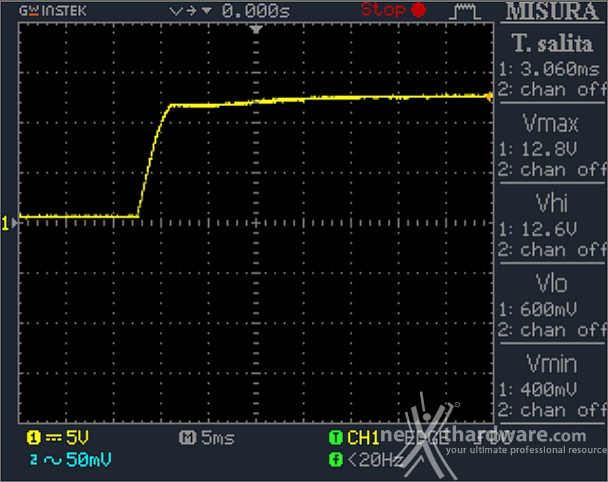Viewport: 608px width, 482px height.
Task: Select the MISURA menu title
Action: pyautogui.click(x=553, y=11)
